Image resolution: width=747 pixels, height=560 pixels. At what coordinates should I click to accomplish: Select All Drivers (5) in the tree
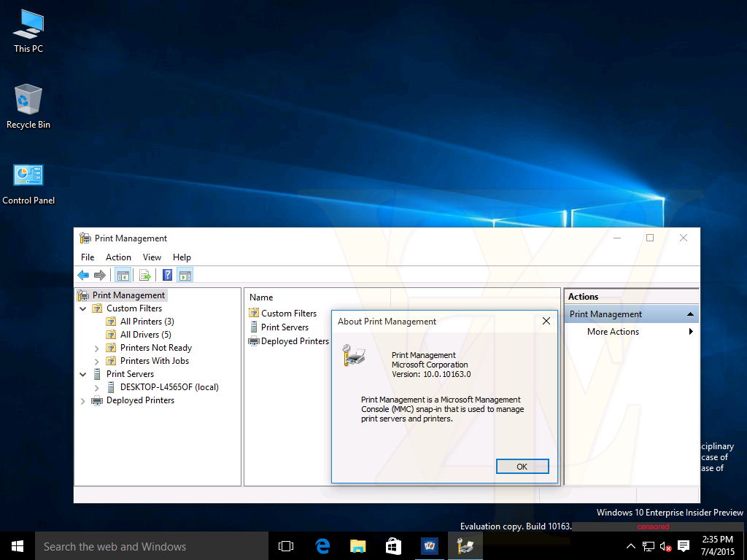click(x=146, y=335)
